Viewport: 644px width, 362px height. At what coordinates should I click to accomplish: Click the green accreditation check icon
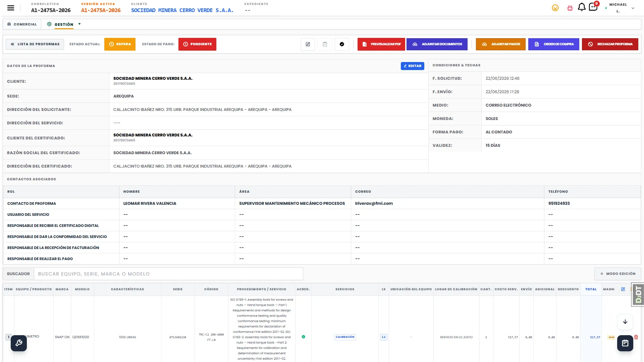[303, 337]
